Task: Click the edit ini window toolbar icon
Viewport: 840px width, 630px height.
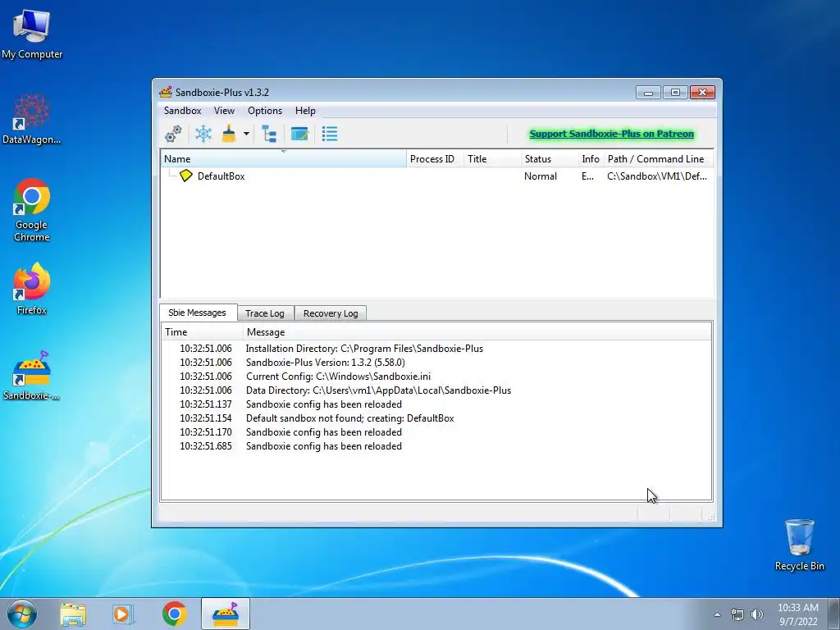Action: click(299, 134)
